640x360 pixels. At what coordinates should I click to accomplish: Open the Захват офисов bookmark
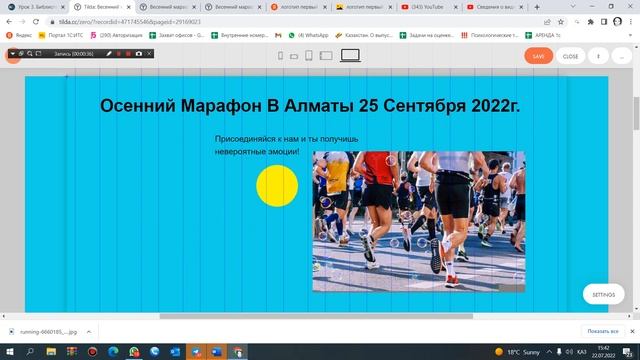point(177,36)
